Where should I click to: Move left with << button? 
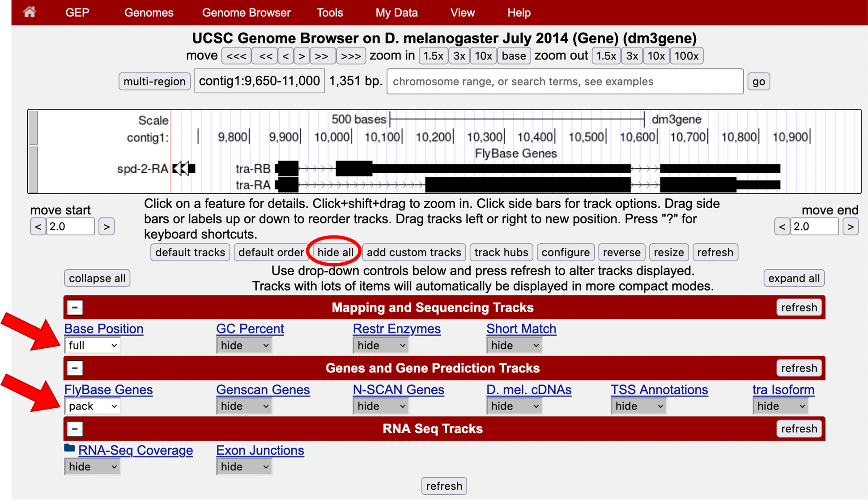click(265, 56)
